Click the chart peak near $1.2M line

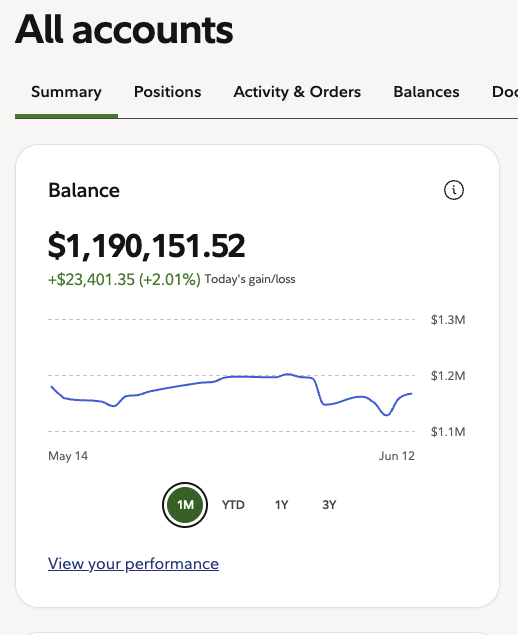coord(288,374)
